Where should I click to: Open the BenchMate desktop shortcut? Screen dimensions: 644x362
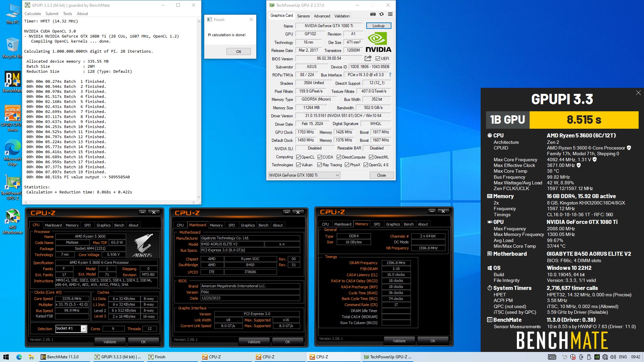[12, 82]
